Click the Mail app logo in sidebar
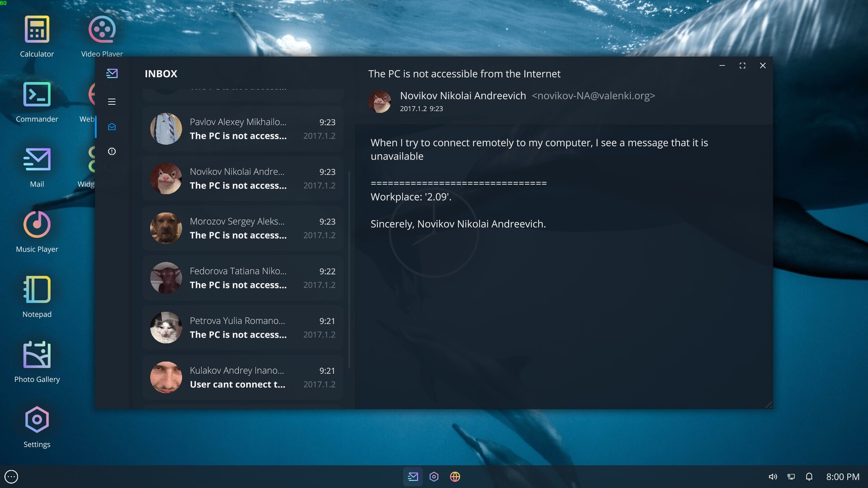Image resolution: width=868 pixels, height=488 pixels. pyautogui.click(x=112, y=73)
